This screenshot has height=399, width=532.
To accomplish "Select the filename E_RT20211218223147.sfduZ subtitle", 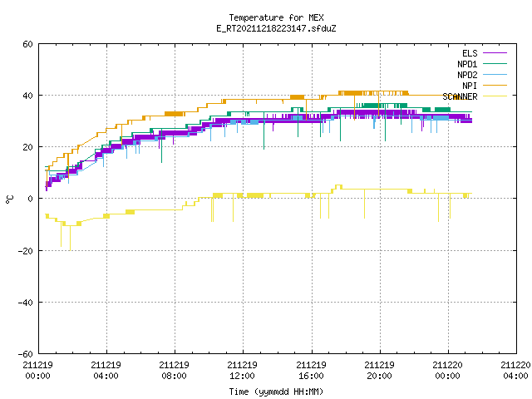I will pos(276,28).
